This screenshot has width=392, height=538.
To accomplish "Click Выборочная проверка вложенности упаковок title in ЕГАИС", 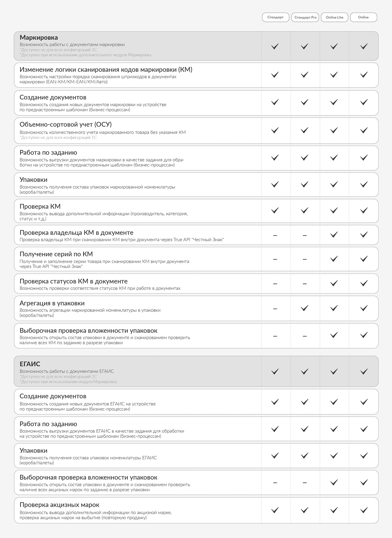I will [x=88, y=477].
